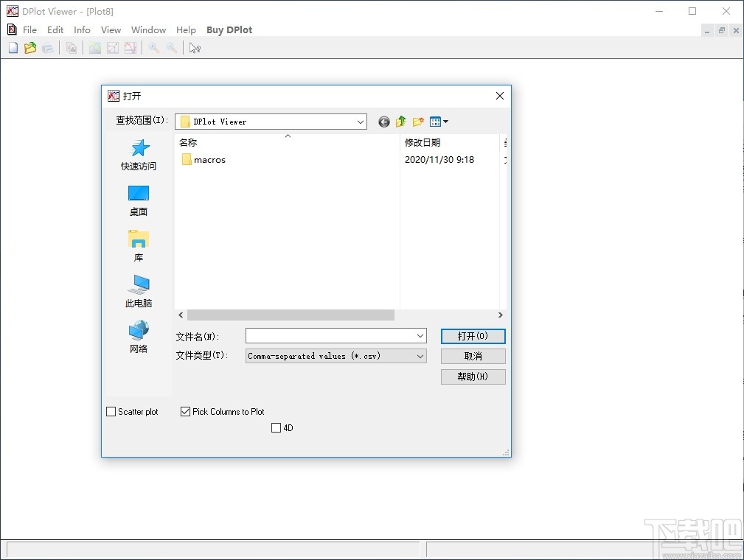Click the zoom extents toolbar icon
This screenshot has width=744, height=560.
pos(112,47)
